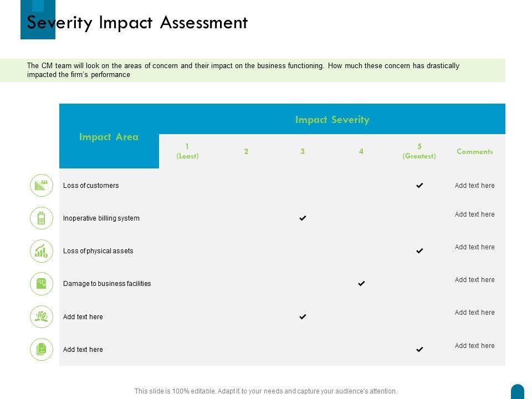Select the clipboard documents icon in the last row
The image size is (532, 399).
(42, 349)
